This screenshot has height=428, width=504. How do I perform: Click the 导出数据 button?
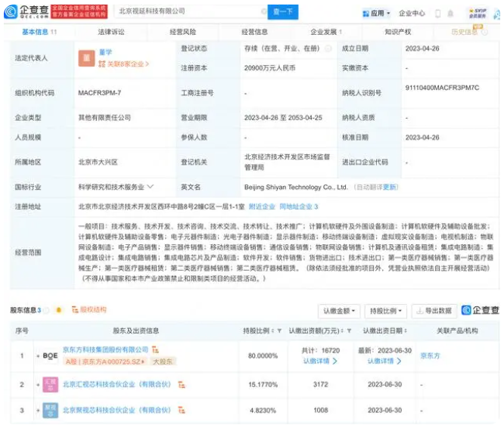(434, 311)
